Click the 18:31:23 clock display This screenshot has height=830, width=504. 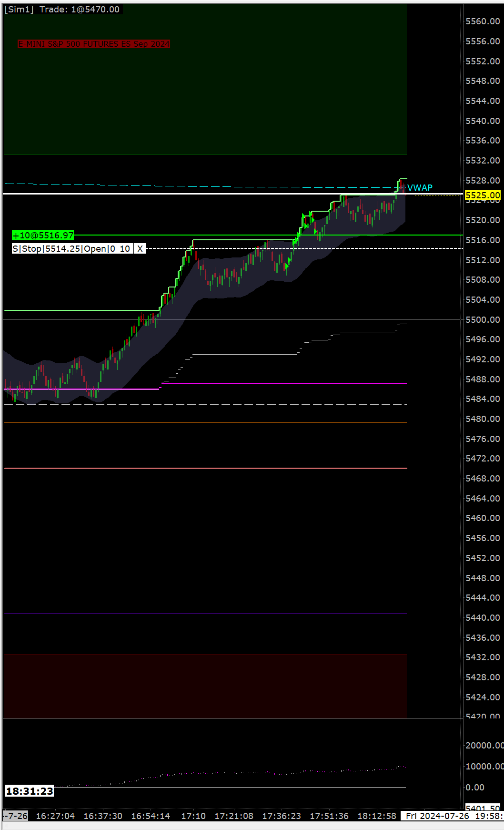[30, 791]
